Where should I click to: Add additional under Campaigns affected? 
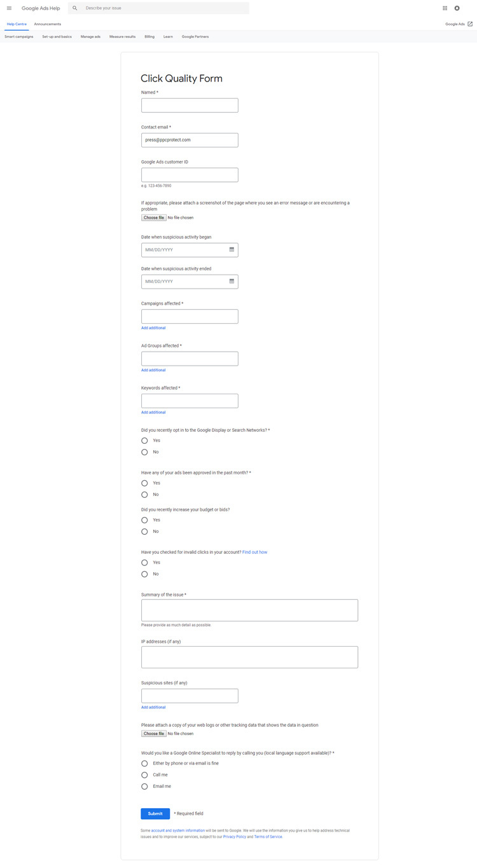click(x=153, y=328)
